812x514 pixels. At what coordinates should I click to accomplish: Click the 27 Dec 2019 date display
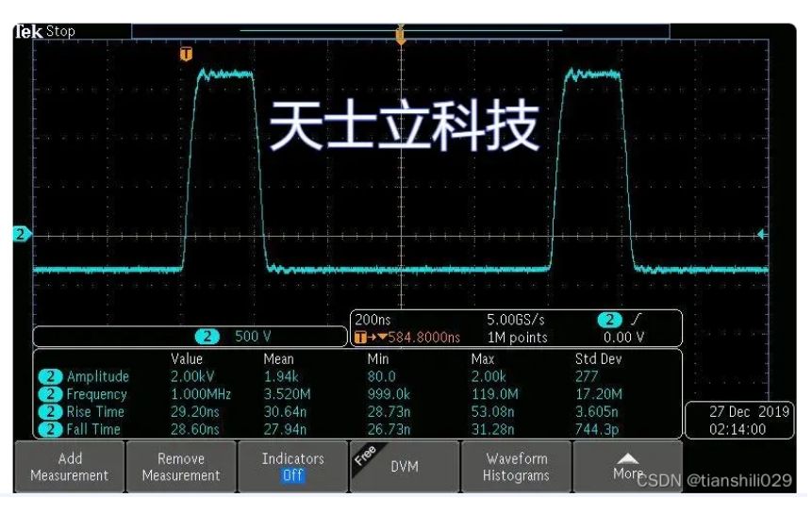coord(749,412)
